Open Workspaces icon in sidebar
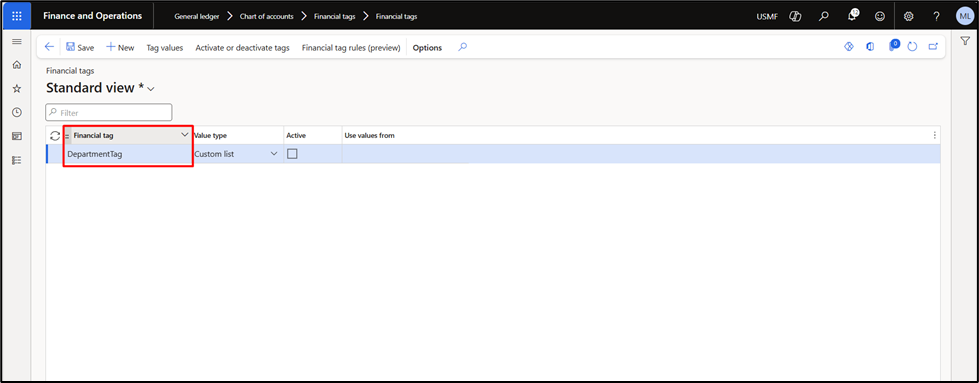The height and width of the screenshot is (383, 979). coord(17,136)
